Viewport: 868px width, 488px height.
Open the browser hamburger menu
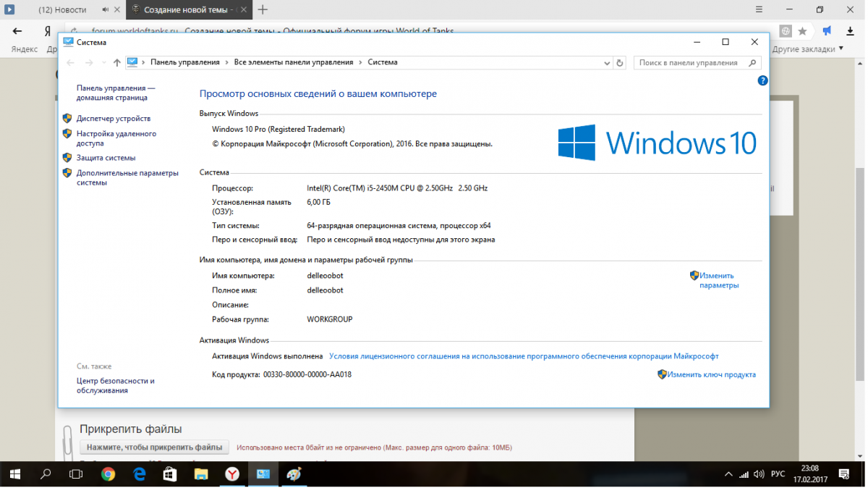758,9
